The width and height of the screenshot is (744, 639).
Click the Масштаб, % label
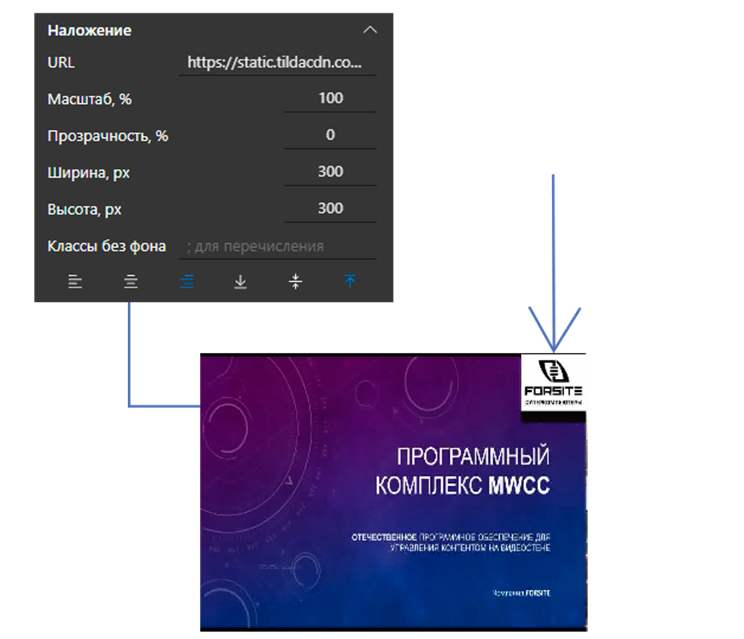click(90, 99)
